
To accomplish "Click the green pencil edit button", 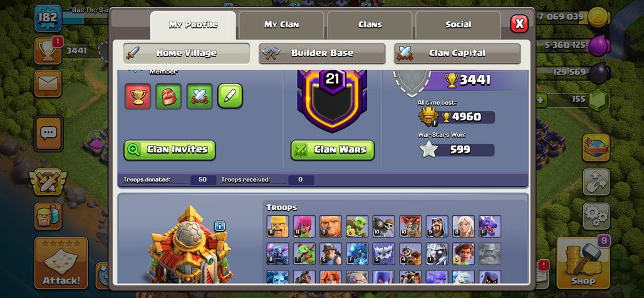I will 230,96.
